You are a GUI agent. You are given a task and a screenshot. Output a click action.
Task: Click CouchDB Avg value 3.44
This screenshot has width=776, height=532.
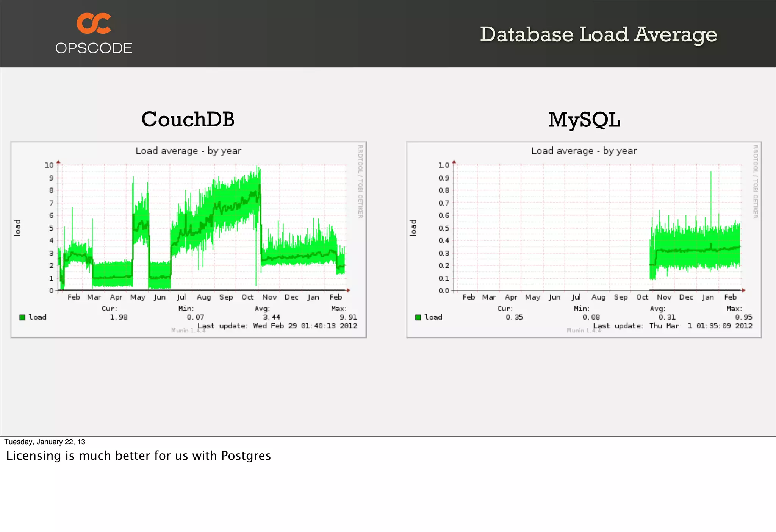(272, 317)
